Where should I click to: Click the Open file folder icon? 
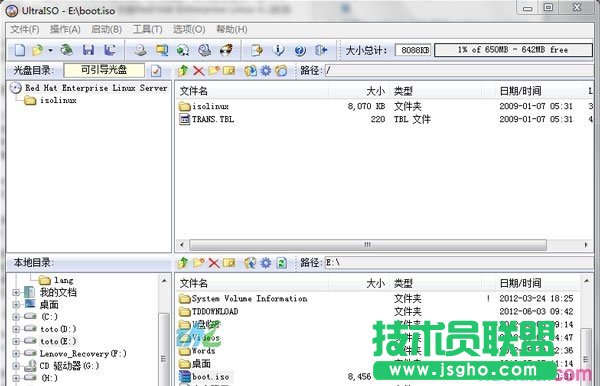tap(38, 50)
